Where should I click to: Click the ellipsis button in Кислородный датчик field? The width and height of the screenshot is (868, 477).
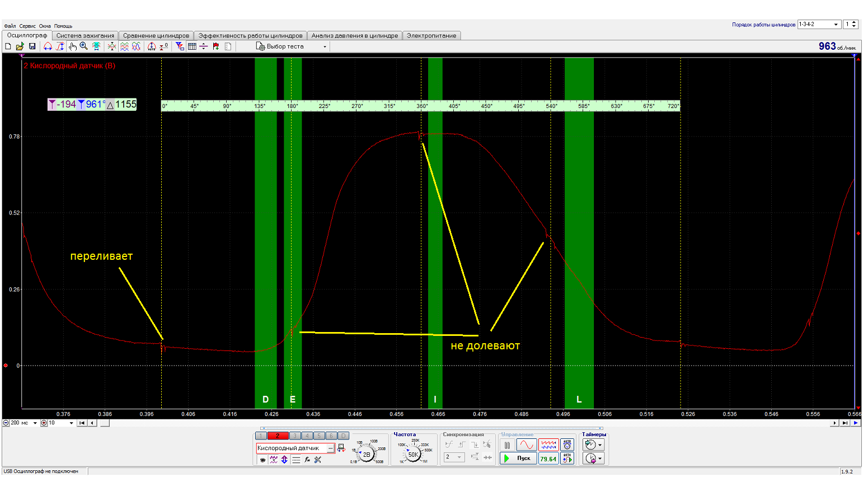(x=331, y=448)
